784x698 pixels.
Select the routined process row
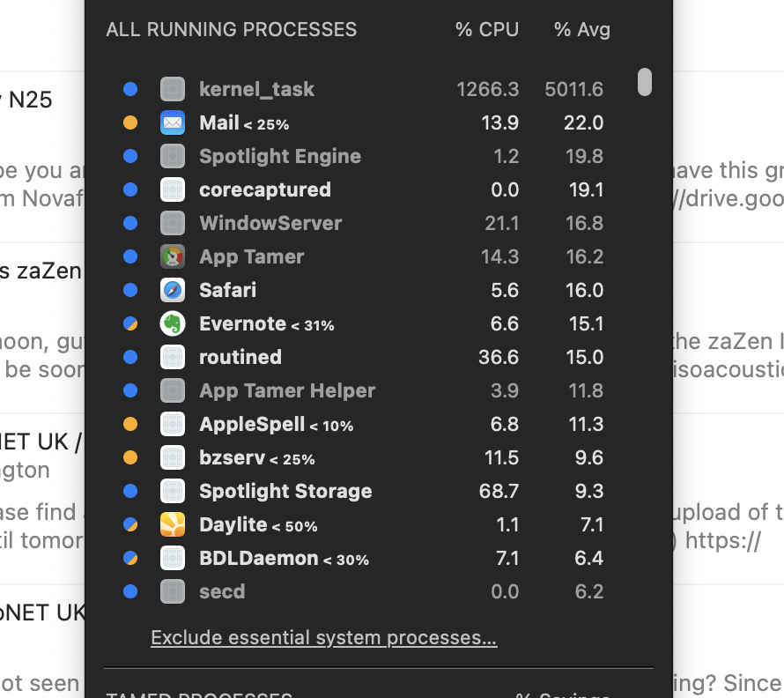240,357
